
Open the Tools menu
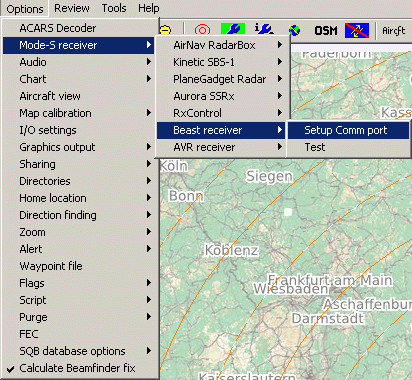point(114,8)
